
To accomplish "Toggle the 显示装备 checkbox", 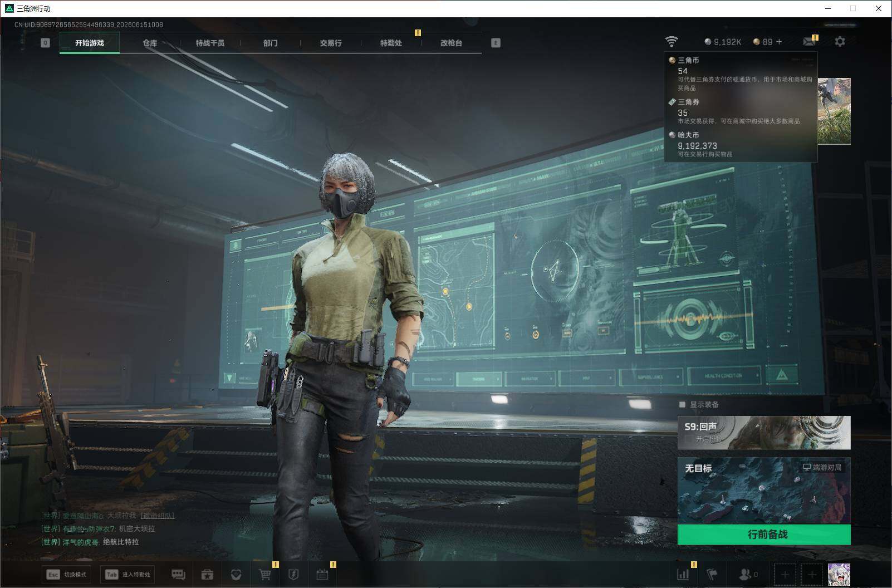I will point(682,404).
